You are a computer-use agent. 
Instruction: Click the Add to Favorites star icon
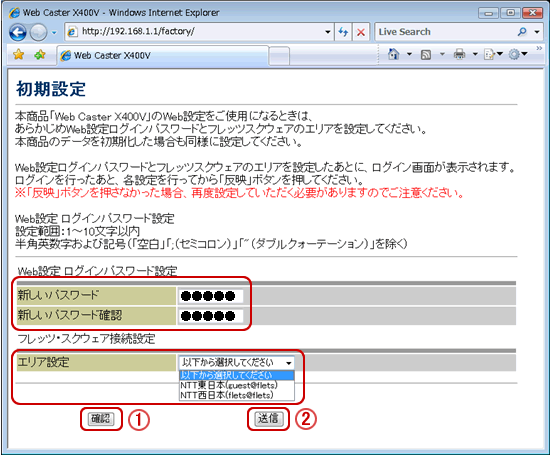click(40, 55)
